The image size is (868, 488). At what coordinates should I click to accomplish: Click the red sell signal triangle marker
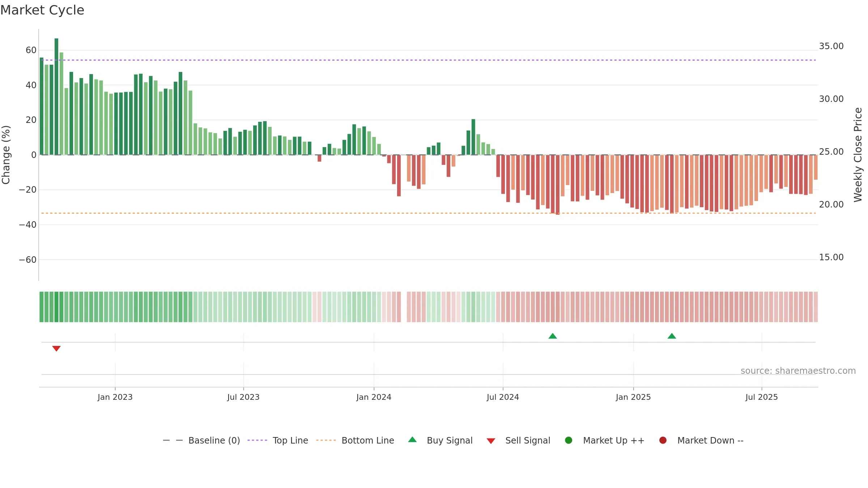point(56,348)
